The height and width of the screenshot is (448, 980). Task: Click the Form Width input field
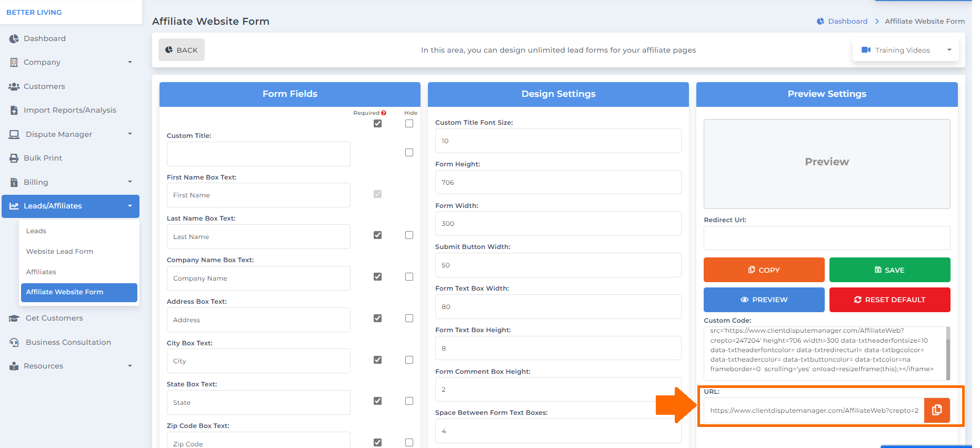[x=558, y=223]
